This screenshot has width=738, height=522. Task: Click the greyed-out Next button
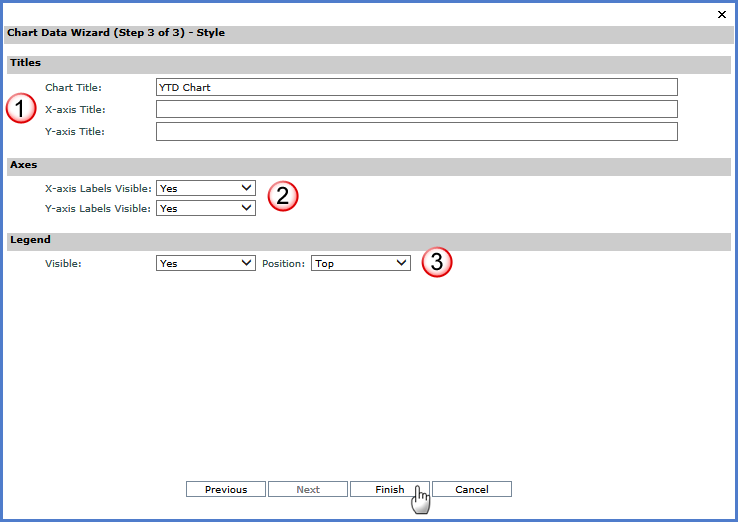[x=308, y=489]
